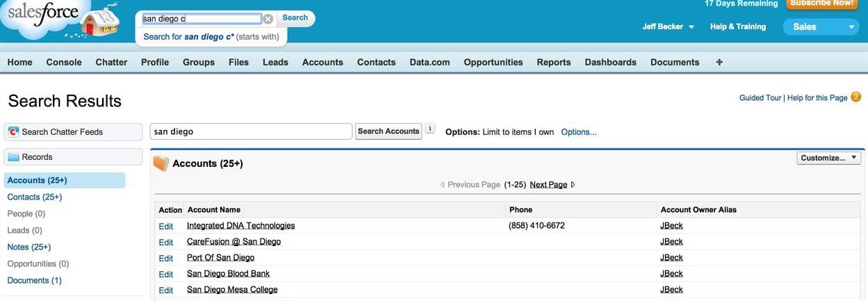This screenshot has width=868, height=301.
Task: Edit the Integrated DNA Technologies account
Action: coord(165,226)
